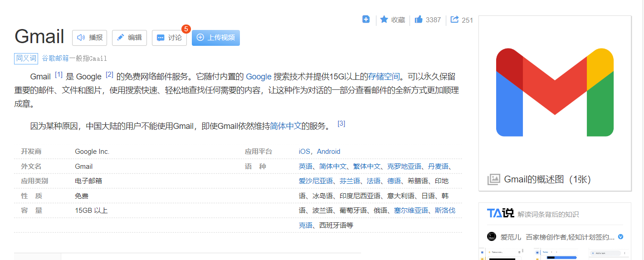The image size is (644, 260).
Task: Open reference footnote [1]
Action: (59, 74)
